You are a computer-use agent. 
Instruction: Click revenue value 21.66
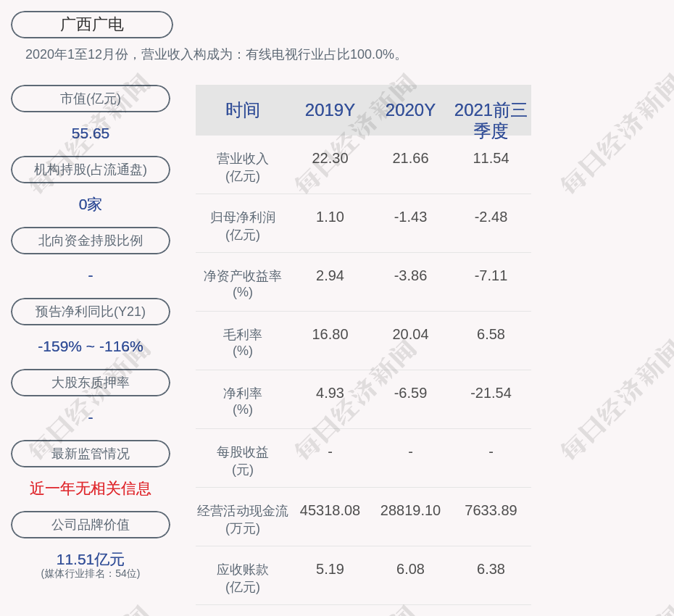pyautogui.click(x=410, y=158)
